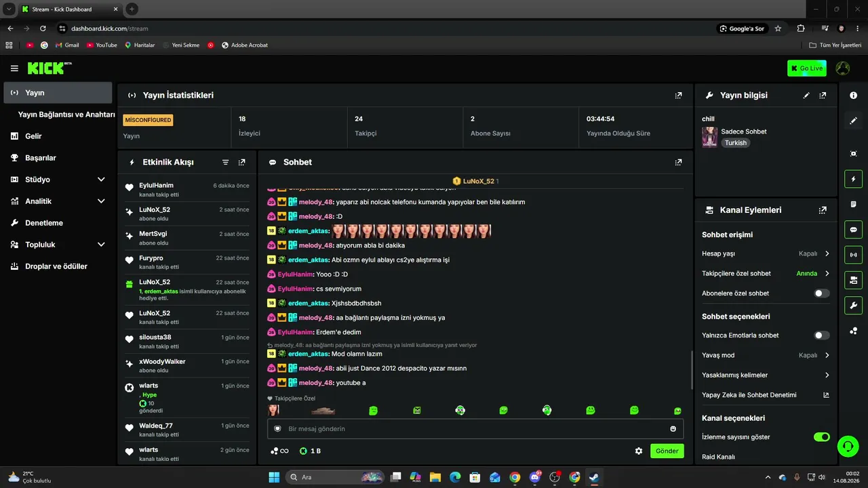Viewport: 868px width, 488px height.
Task: Click the lightning bolt sidebar icon
Action: click(x=853, y=179)
